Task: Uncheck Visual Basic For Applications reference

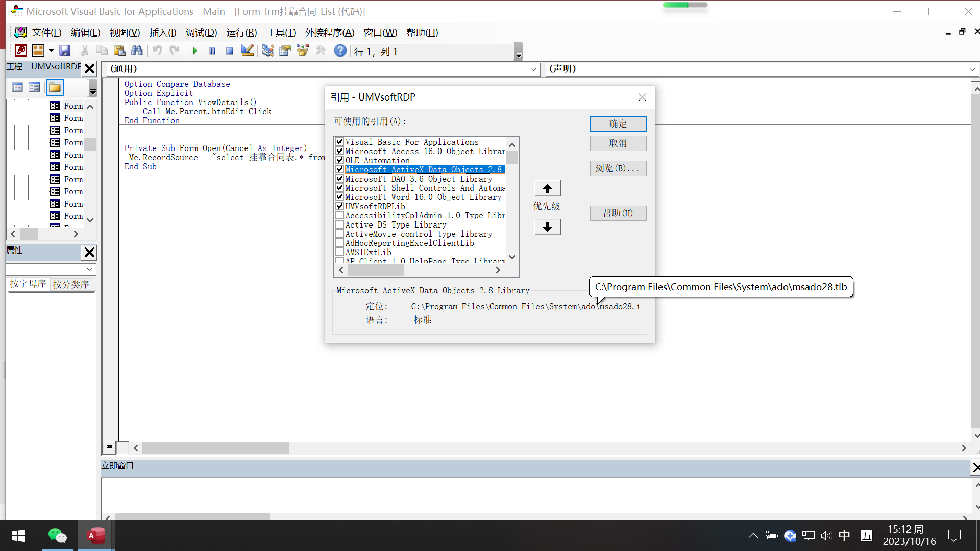Action: coord(339,141)
